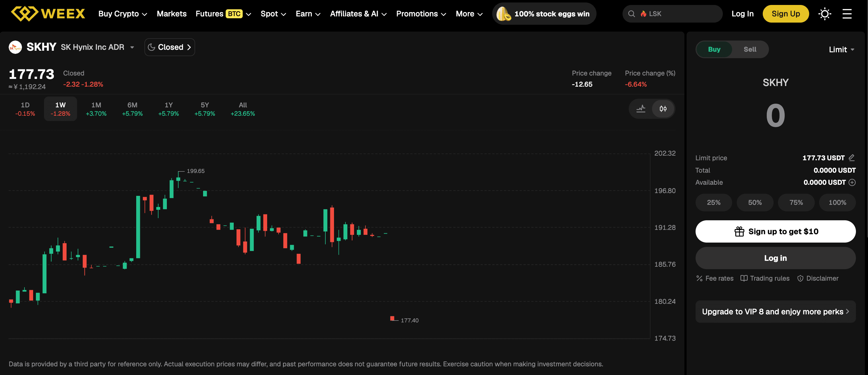This screenshot has width=868, height=375.
Task: Click the yellow Sign Up button
Action: 785,14
